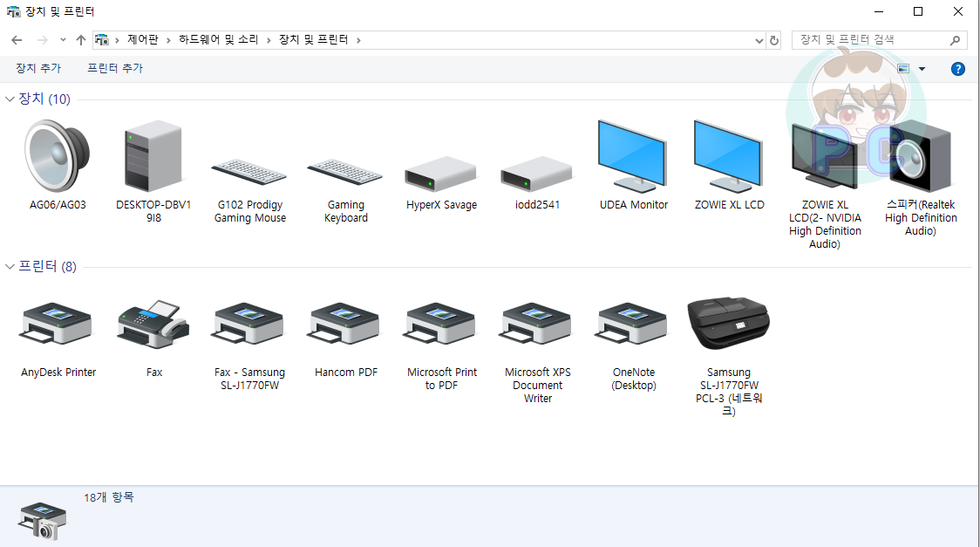Viewport: 980px width, 547px height.
Task: Click 프린터 추가 in the command bar
Action: (115, 68)
